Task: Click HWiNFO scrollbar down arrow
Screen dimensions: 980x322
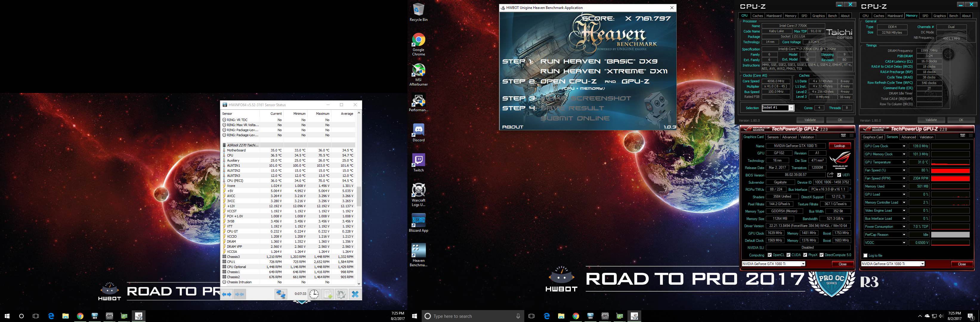Action: 358,283
